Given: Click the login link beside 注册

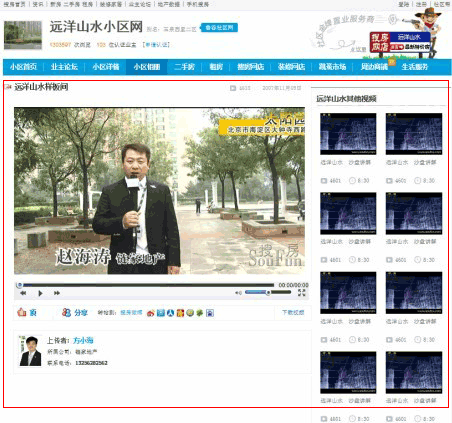Looking at the screenshot, I should (404, 4).
